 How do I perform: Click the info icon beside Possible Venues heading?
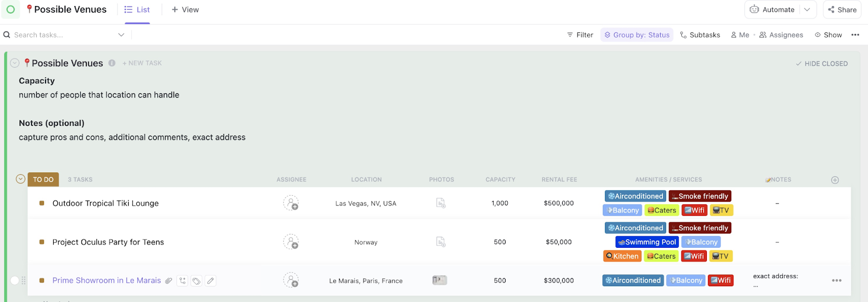pos(112,63)
